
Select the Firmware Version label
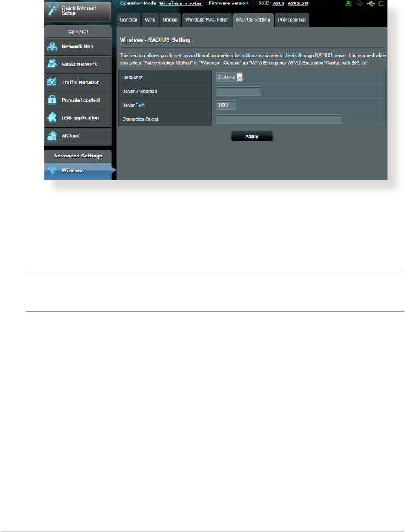point(229,3)
